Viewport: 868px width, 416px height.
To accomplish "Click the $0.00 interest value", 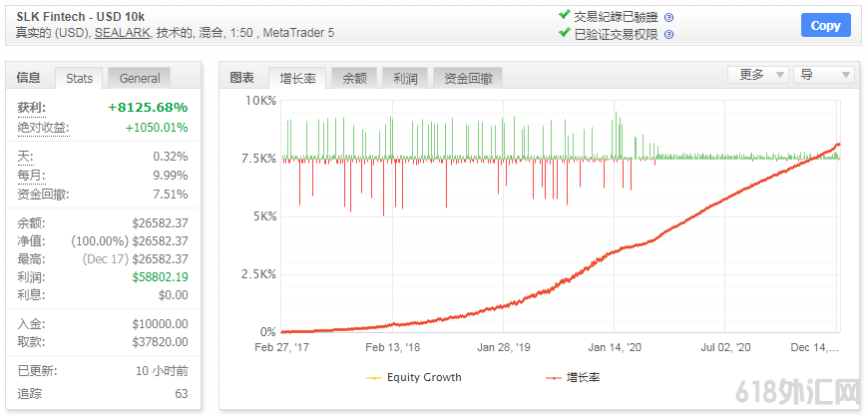I will (x=174, y=295).
